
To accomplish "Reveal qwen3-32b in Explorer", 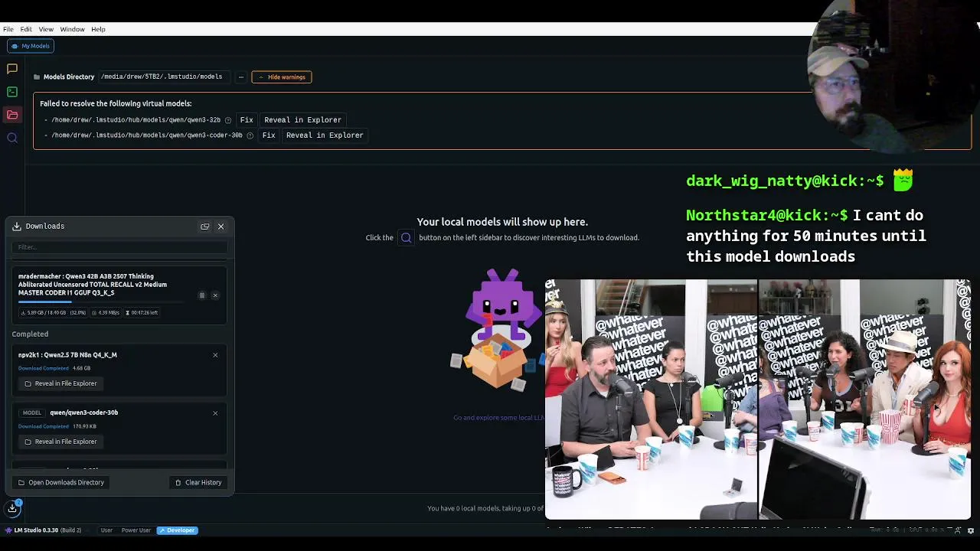I will (x=302, y=120).
